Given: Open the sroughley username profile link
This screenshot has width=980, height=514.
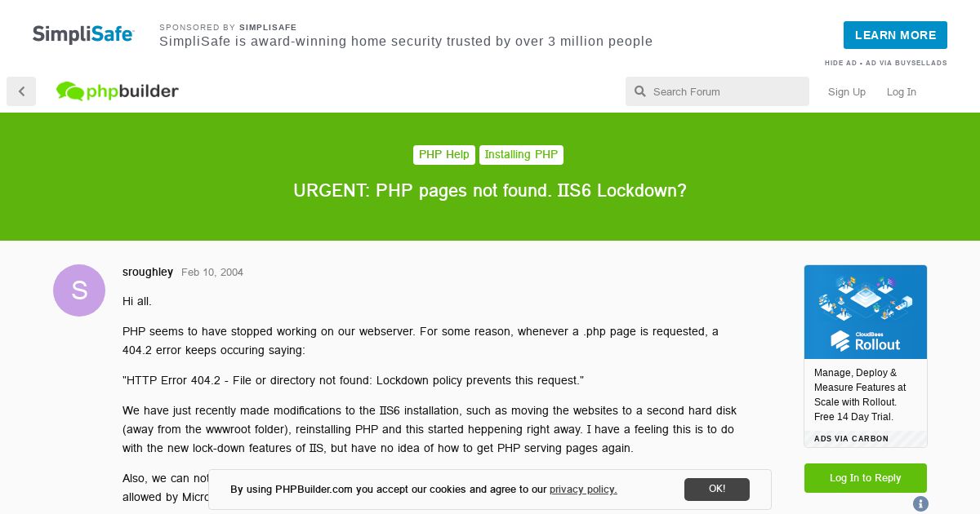Looking at the screenshot, I should pos(148,272).
